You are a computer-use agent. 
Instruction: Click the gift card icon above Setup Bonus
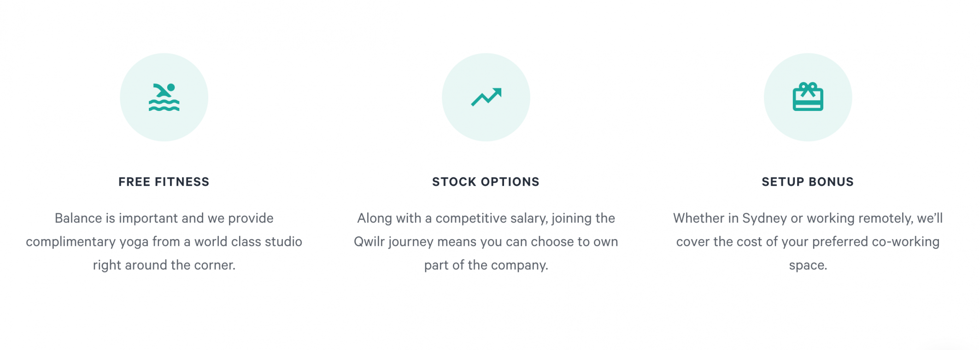click(x=808, y=97)
